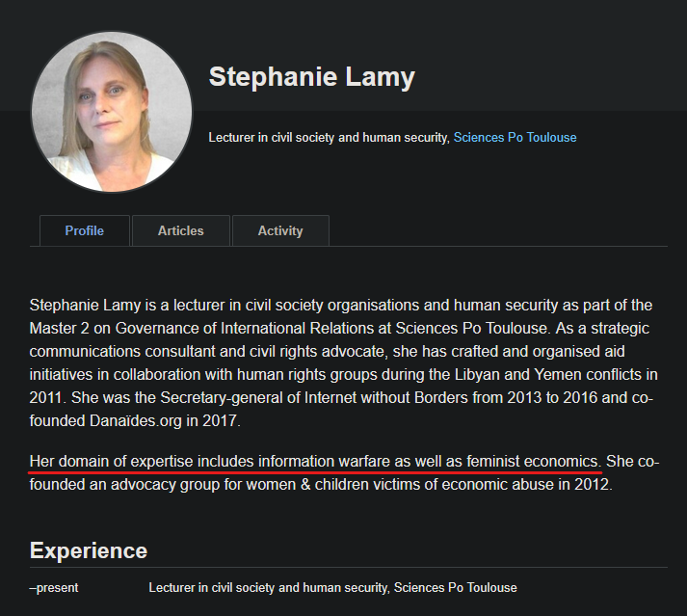Click the underlined sentence about information warfare
Viewport: 687px width, 616px height.
click(x=314, y=462)
